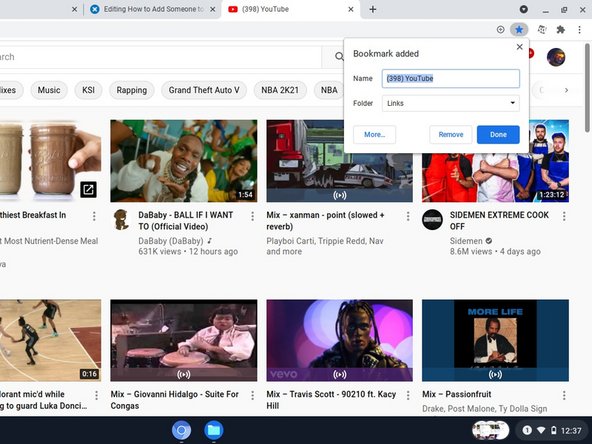
Task: Select the KSI category chip
Action: click(x=88, y=90)
